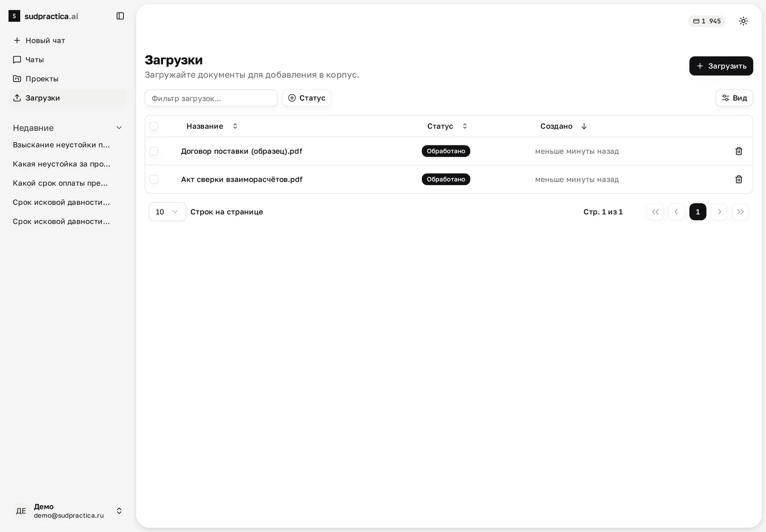The image size is (766, 532).
Task: Sort by the Название column
Action: (212, 126)
